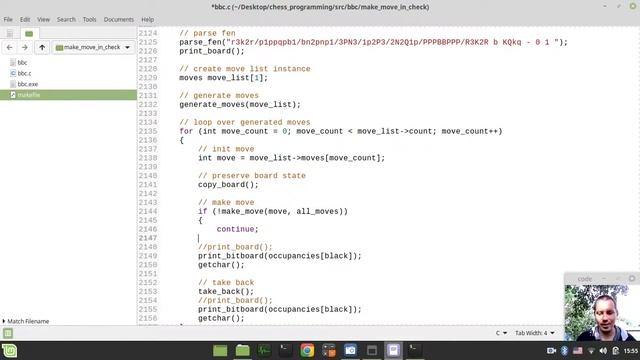Go back in file browser history
Viewport: 640px width, 360px height.
coord(10,47)
